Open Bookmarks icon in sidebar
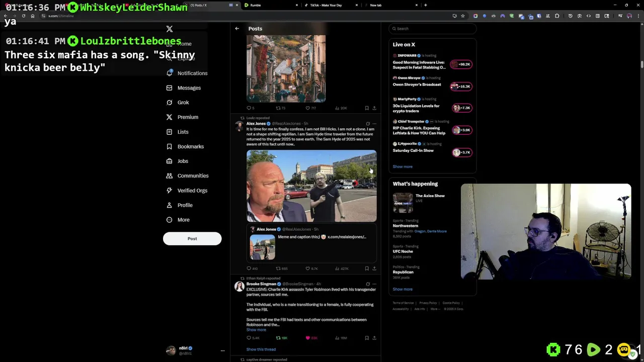This screenshot has height=362, width=644. pos(170,146)
